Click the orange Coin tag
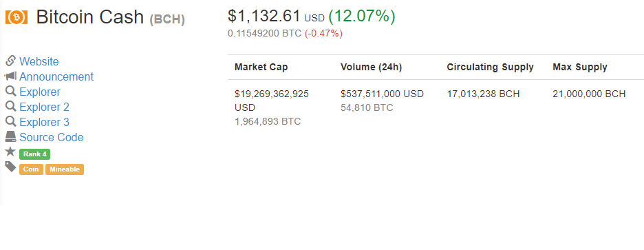The image size is (644, 250). [31, 169]
